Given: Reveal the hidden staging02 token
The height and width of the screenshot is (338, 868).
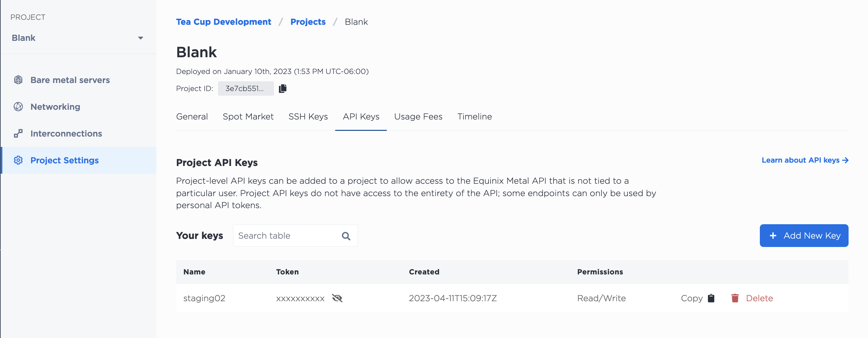Looking at the screenshot, I should coord(337,298).
